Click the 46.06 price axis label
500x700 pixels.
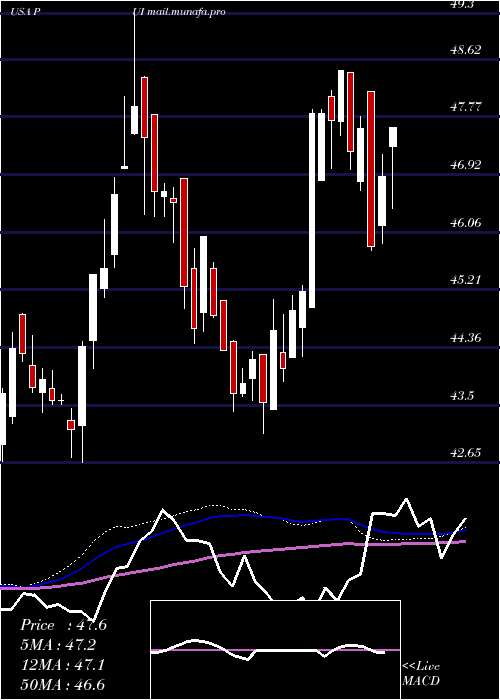click(x=466, y=223)
